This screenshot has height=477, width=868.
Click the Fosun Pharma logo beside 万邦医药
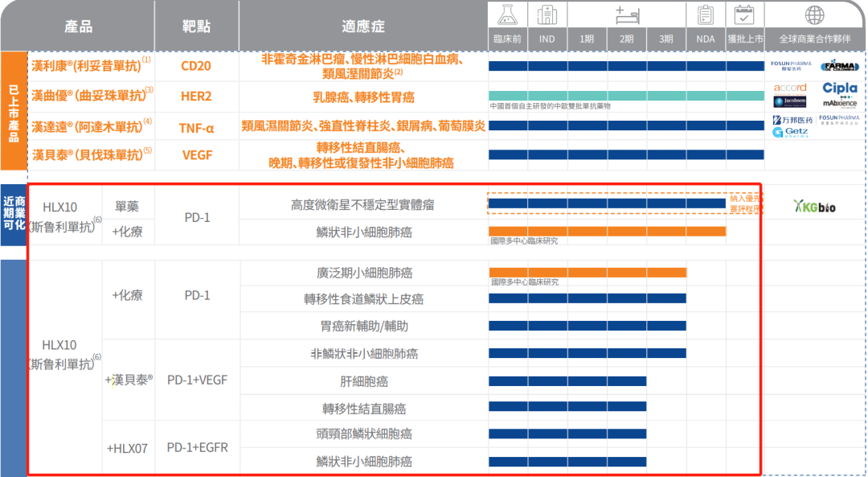click(x=839, y=120)
